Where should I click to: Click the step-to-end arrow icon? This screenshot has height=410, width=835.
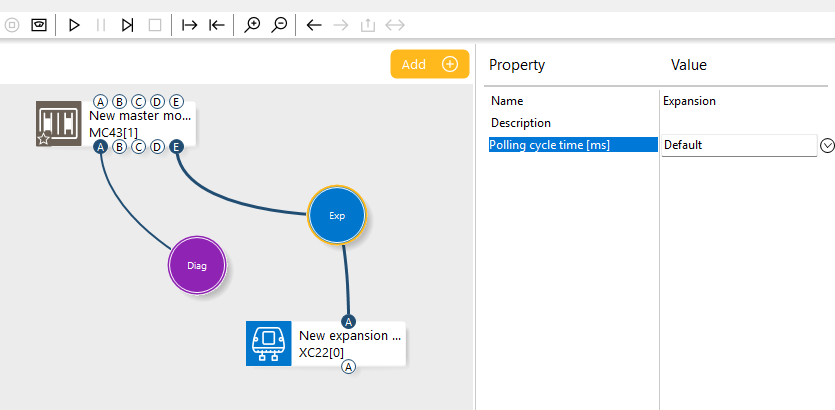point(189,25)
